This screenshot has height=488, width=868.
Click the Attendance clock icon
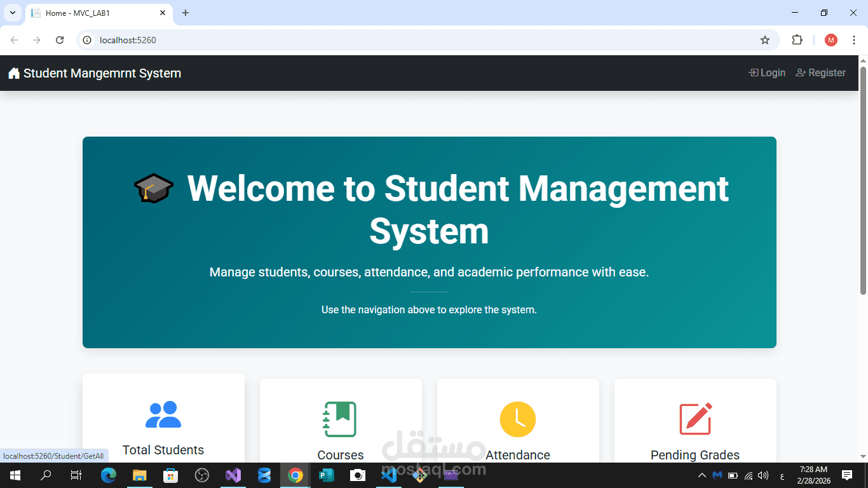pyautogui.click(x=517, y=419)
